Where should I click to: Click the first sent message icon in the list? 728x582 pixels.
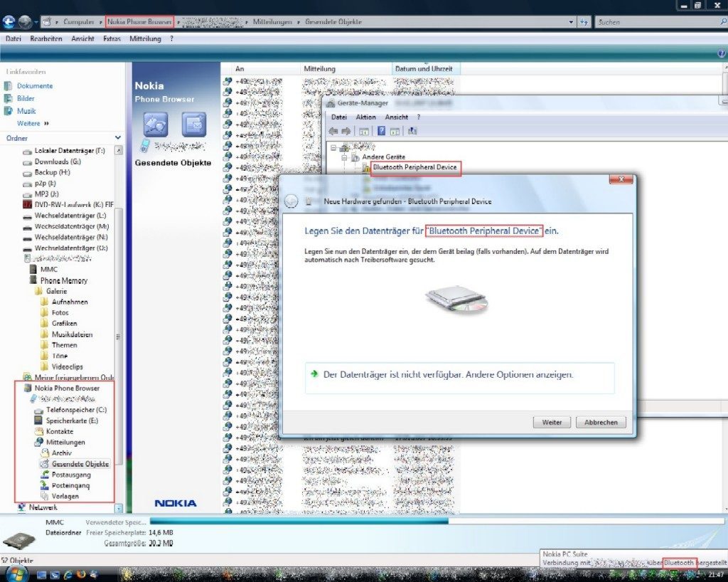pyautogui.click(x=227, y=81)
